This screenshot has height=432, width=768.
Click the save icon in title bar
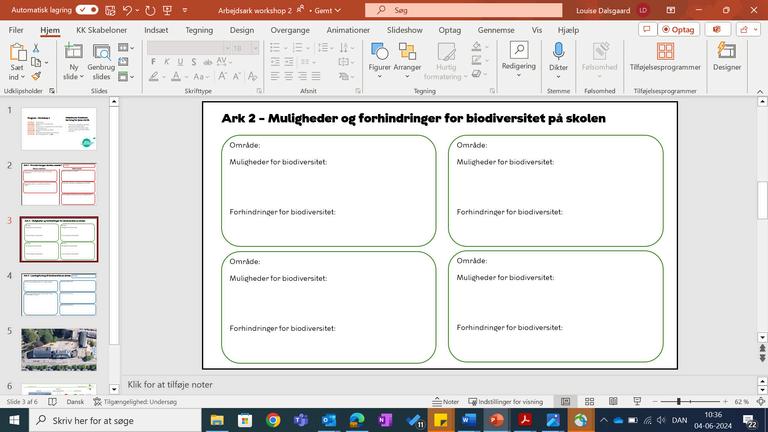110,10
